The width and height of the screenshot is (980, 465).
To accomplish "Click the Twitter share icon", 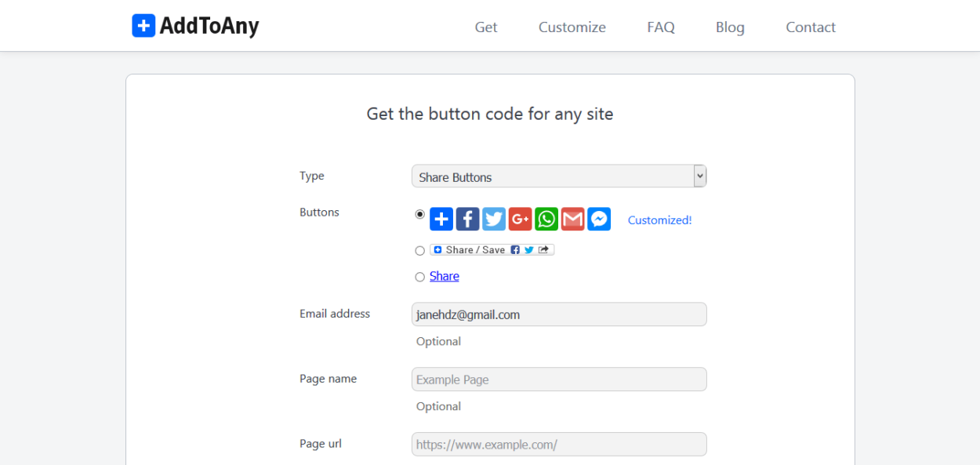I will pyautogui.click(x=494, y=220).
